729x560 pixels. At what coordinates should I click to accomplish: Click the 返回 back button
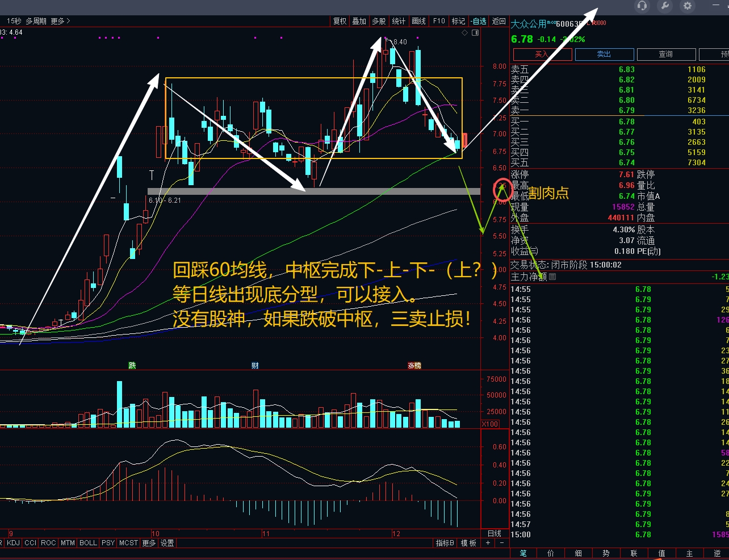pyautogui.click(x=499, y=21)
